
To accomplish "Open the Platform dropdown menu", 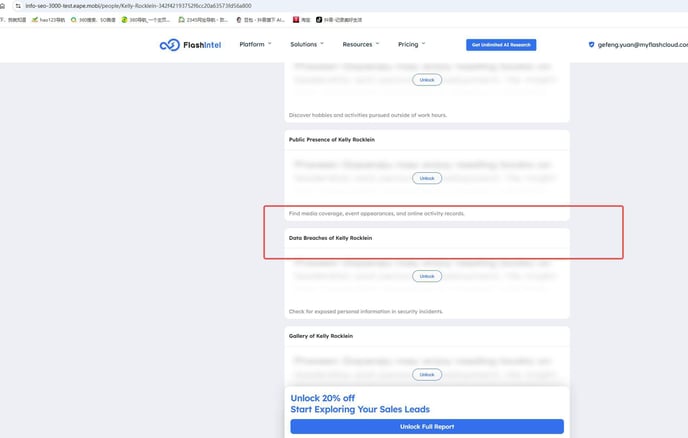I will click(255, 44).
